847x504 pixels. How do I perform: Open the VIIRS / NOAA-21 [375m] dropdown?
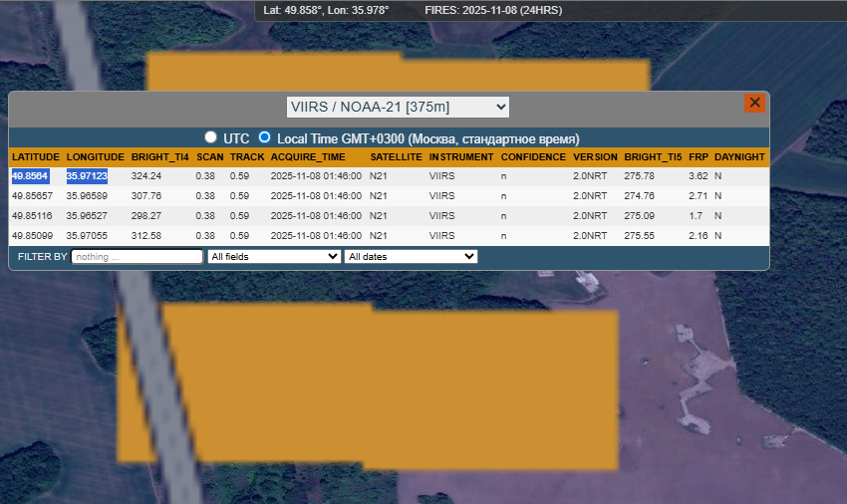pyautogui.click(x=397, y=107)
